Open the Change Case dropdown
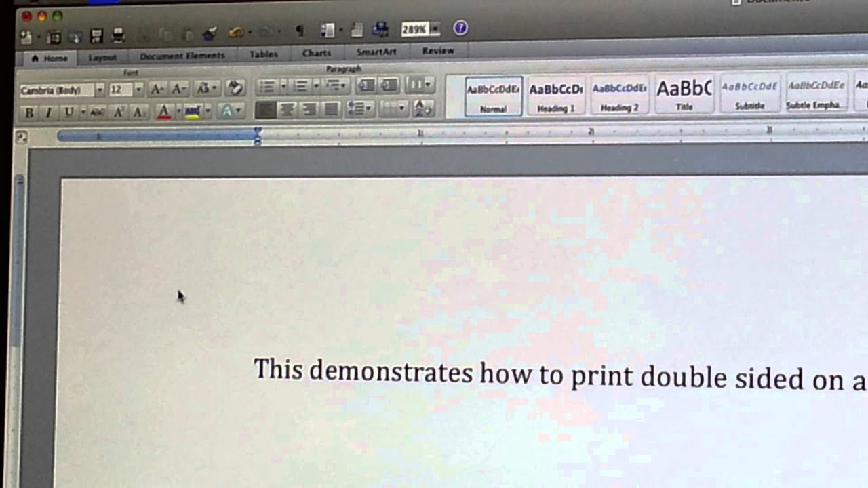 click(x=205, y=88)
